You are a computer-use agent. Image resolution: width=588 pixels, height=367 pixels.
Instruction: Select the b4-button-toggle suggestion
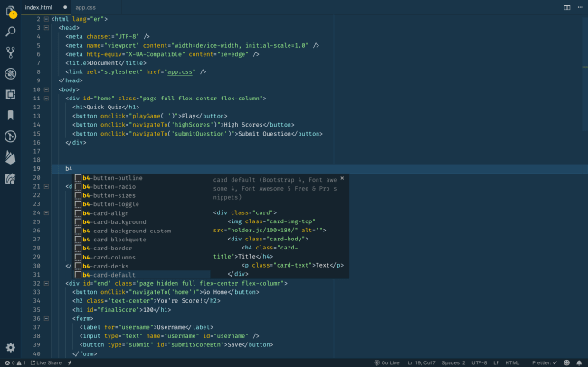click(x=112, y=203)
